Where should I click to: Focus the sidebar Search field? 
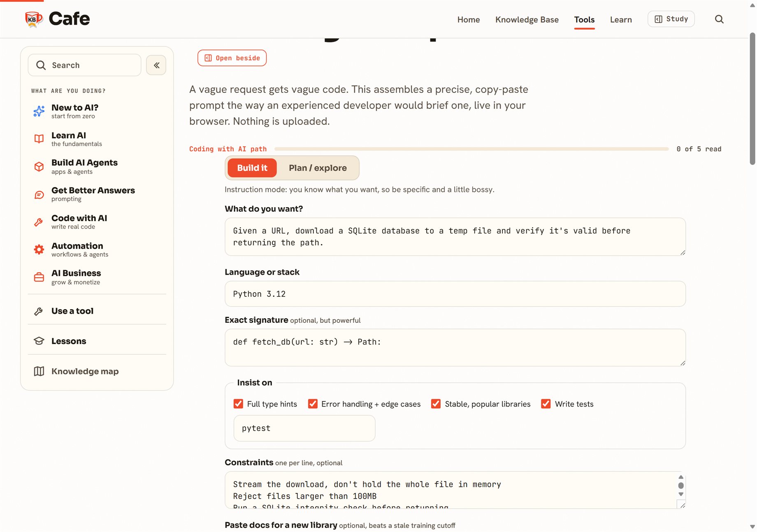coord(84,65)
